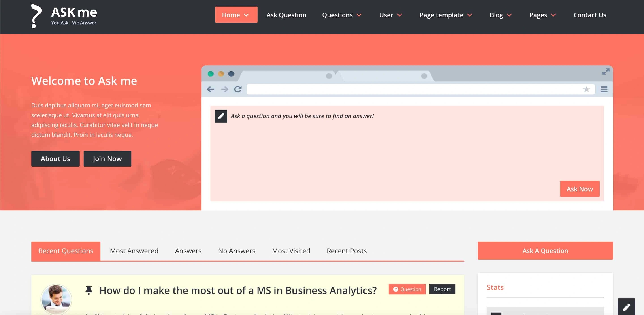Click the hamburger menu icon in mock browser
This screenshot has height=315, width=644.
tap(604, 89)
